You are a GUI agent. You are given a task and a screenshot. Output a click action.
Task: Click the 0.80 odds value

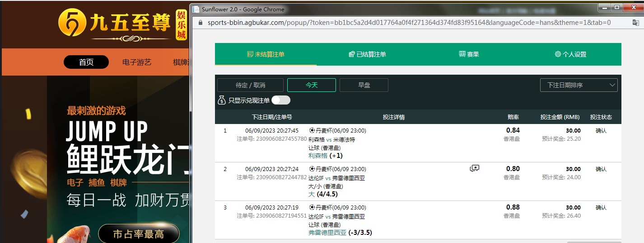click(513, 169)
